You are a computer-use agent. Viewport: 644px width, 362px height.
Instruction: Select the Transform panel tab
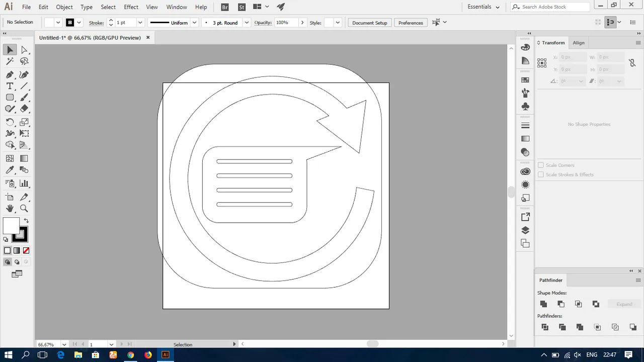(x=553, y=43)
